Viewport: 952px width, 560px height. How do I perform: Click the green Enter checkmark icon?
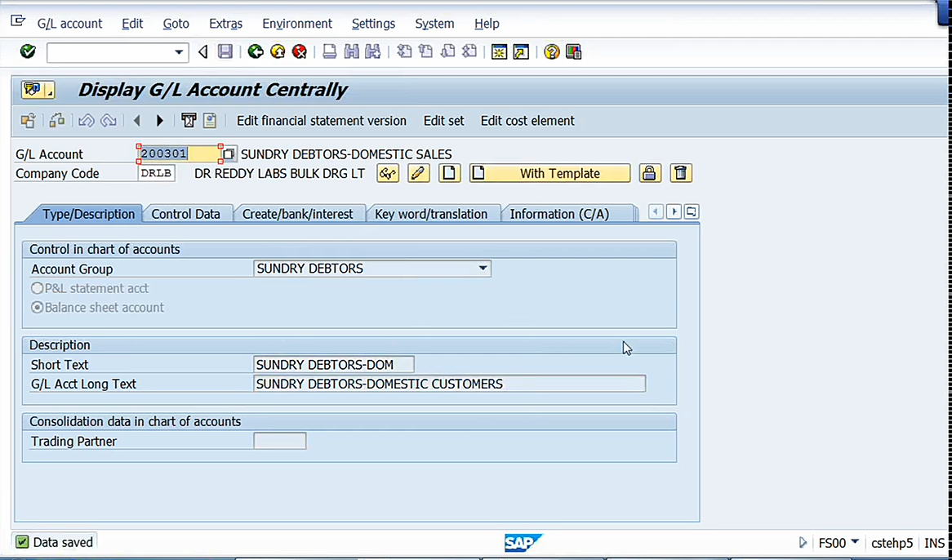pos(28,51)
